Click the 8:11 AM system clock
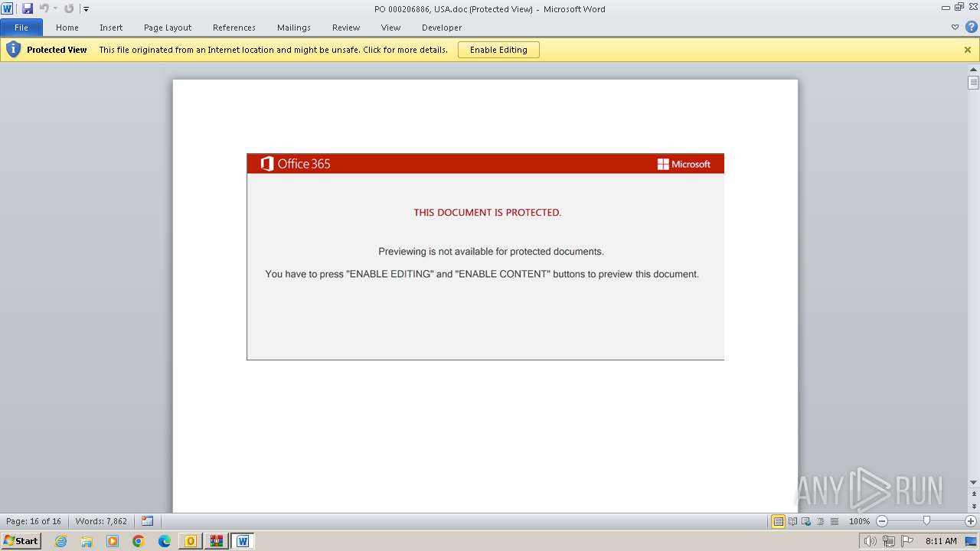Image resolution: width=980 pixels, height=551 pixels. tap(941, 541)
